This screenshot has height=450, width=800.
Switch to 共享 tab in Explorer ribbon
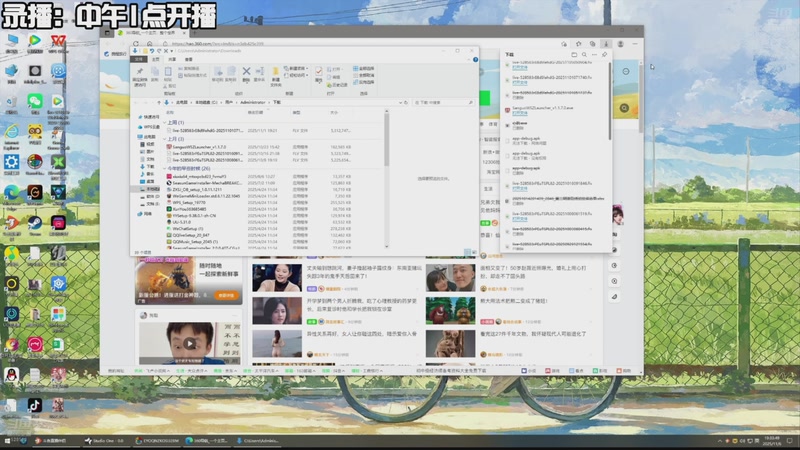point(172,59)
